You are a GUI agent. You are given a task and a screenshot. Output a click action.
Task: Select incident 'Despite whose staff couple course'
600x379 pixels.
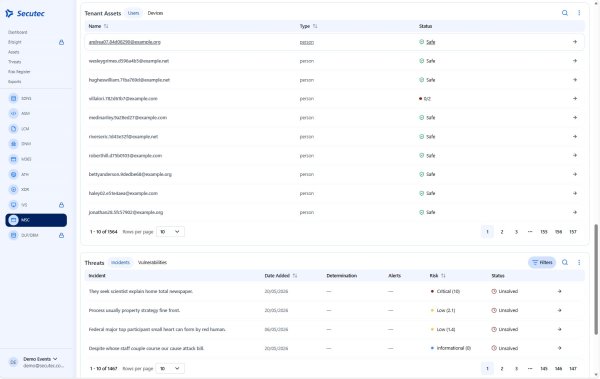coord(146,348)
